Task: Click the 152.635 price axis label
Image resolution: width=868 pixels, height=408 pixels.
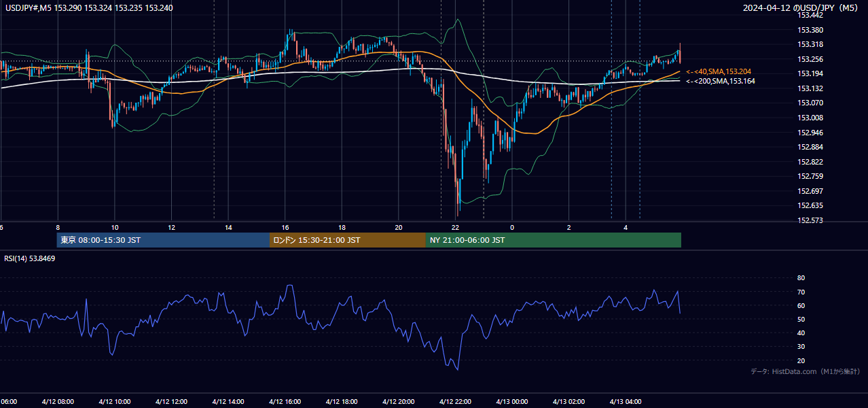Action: 810,205
